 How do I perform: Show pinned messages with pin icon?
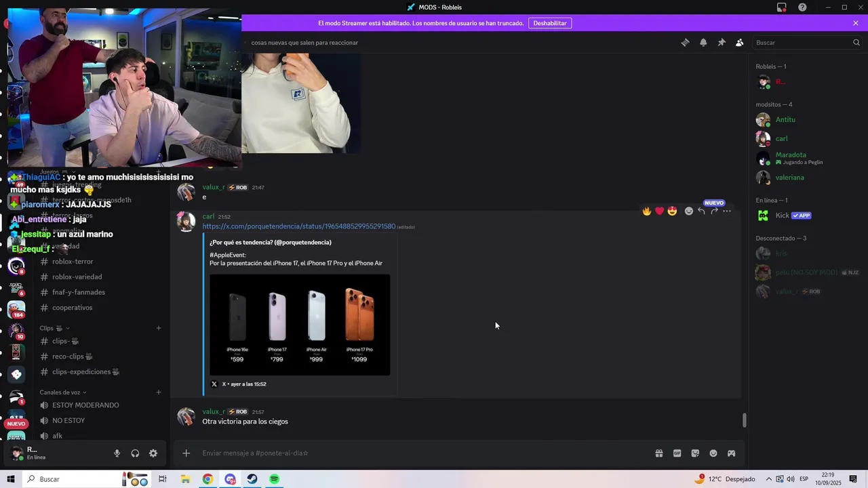722,43
